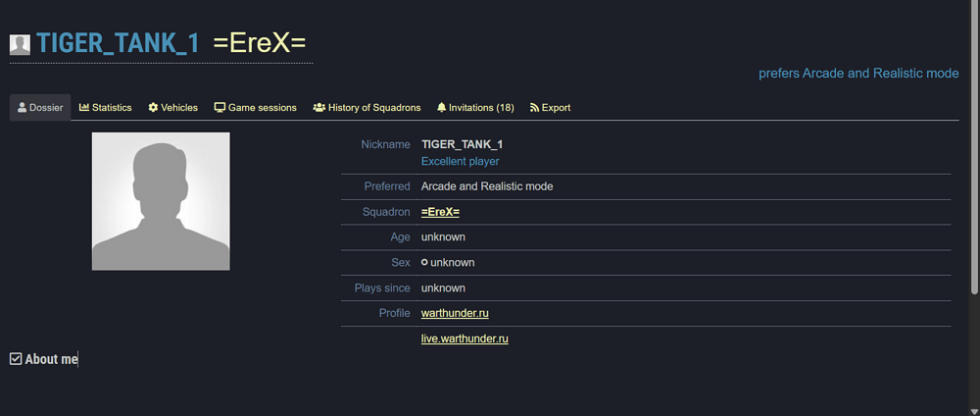Switch to the Game sessions tab
This screenshot has width=980, height=416.
click(x=262, y=108)
